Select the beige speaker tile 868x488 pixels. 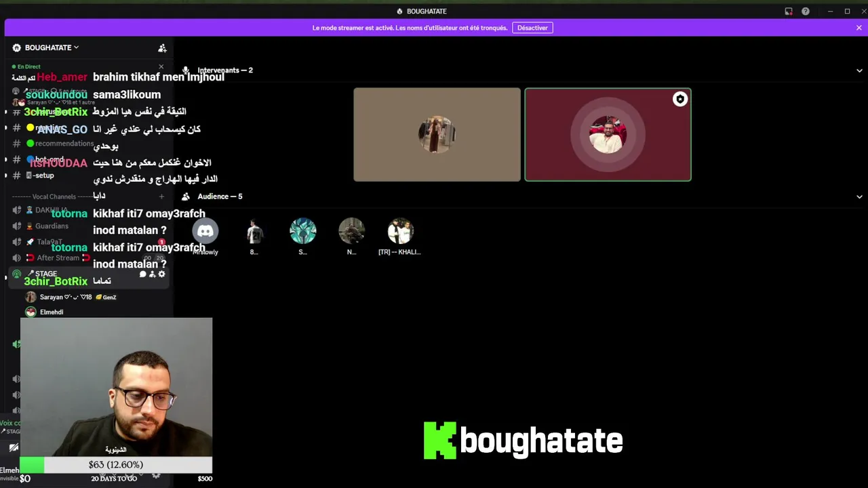(437, 135)
